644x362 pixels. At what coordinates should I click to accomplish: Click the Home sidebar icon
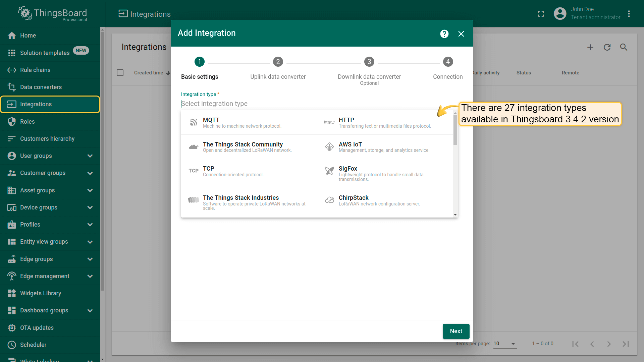12,36
